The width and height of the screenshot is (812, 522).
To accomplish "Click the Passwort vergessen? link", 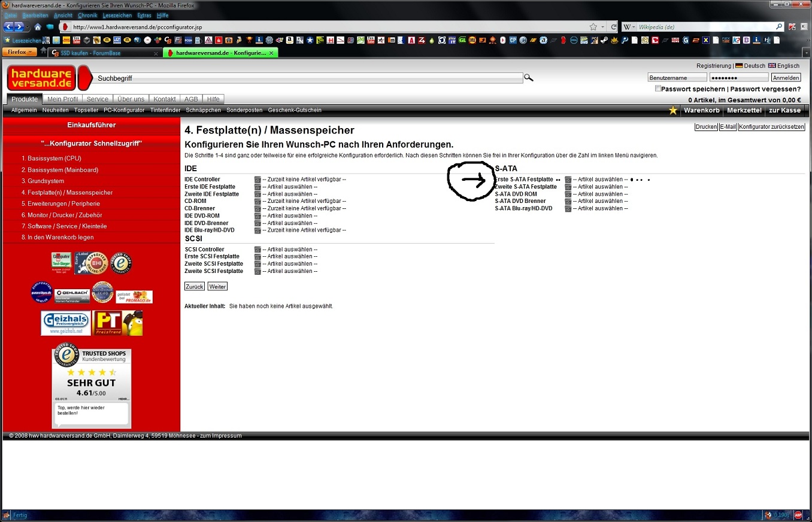I will click(x=765, y=89).
